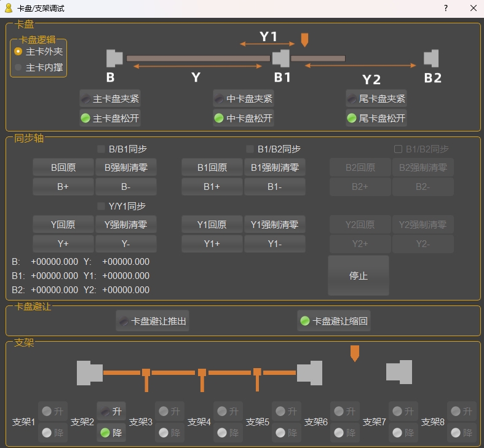Release the tail chuck 尾卡盘松开
Image resolution: width=484 pixels, height=448 pixels.
tap(376, 118)
